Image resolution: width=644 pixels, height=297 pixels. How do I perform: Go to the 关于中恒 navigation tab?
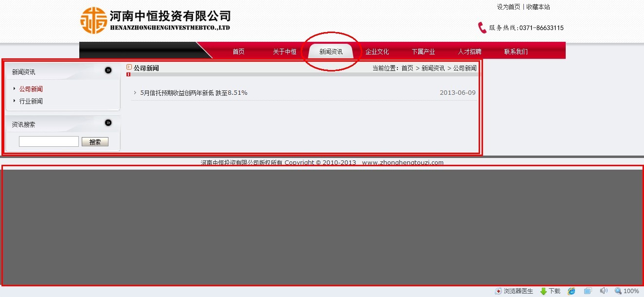tap(285, 52)
